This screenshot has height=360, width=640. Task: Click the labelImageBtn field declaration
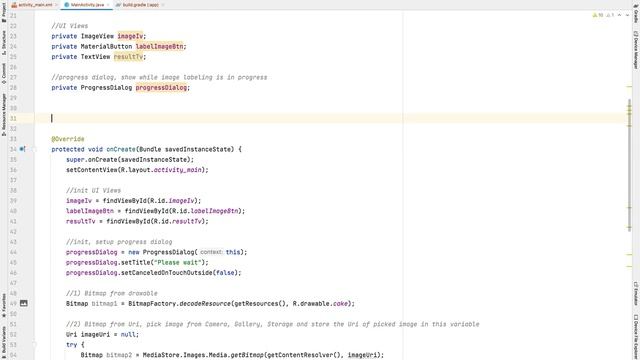pyautogui.click(x=160, y=47)
